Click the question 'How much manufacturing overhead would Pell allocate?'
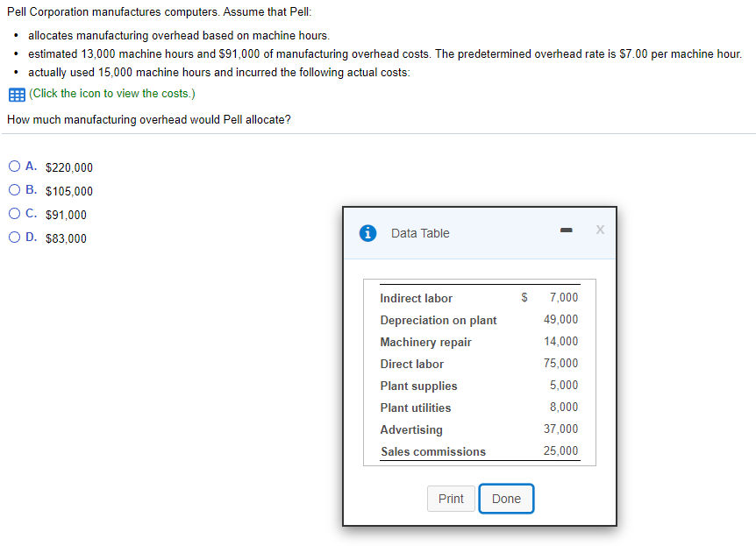Image resolution: width=756 pixels, height=546 pixels. click(149, 119)
